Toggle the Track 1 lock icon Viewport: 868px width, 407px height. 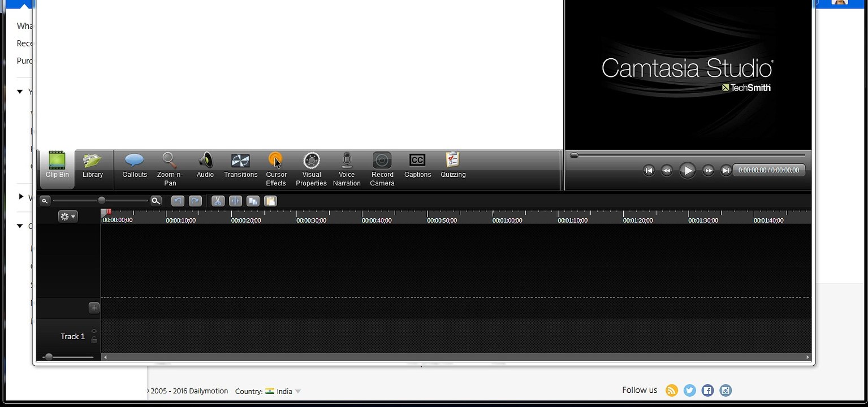coord(94,340)
